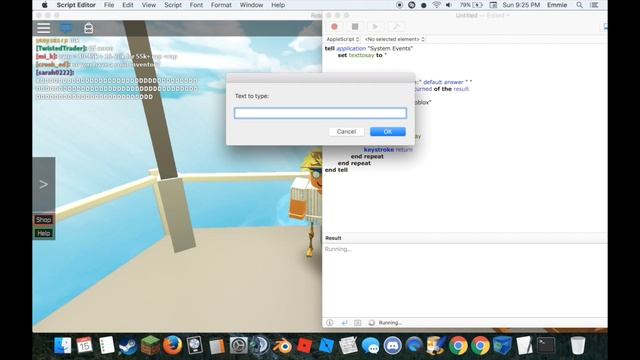
Task: Click sarah0222 username in Roblox chat
Action: 55,72
